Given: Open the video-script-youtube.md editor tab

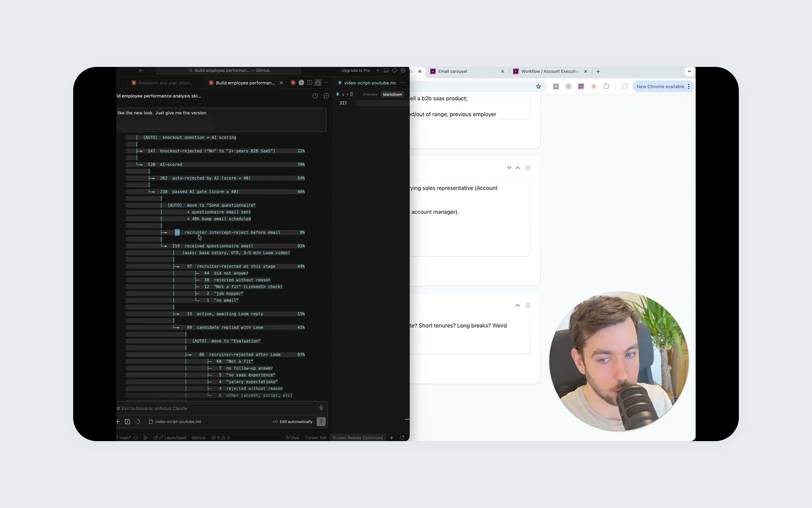Looking at the screenshot, I should 367,83.
